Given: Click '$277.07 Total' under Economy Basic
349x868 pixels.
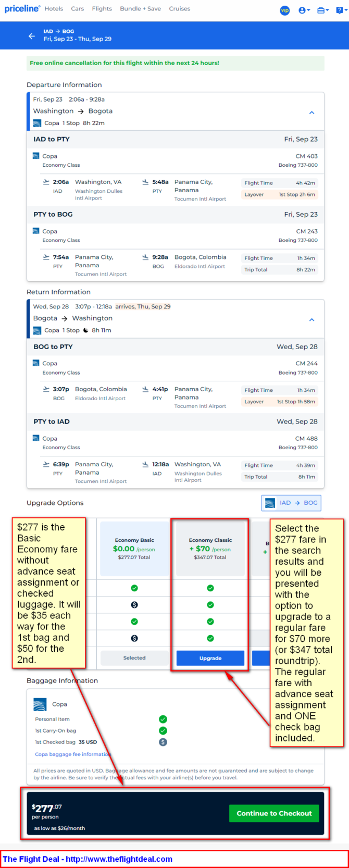Looking at the screenshot, I should pos(134,557).
